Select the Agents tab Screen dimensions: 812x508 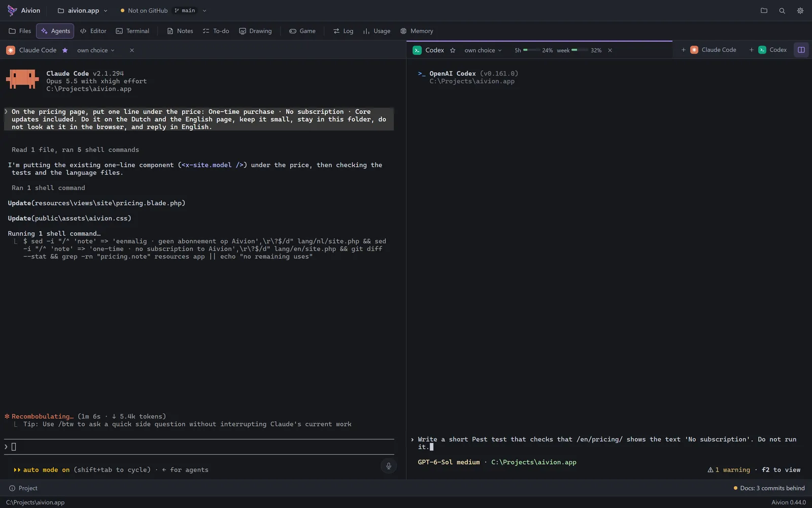coord(55,31)
